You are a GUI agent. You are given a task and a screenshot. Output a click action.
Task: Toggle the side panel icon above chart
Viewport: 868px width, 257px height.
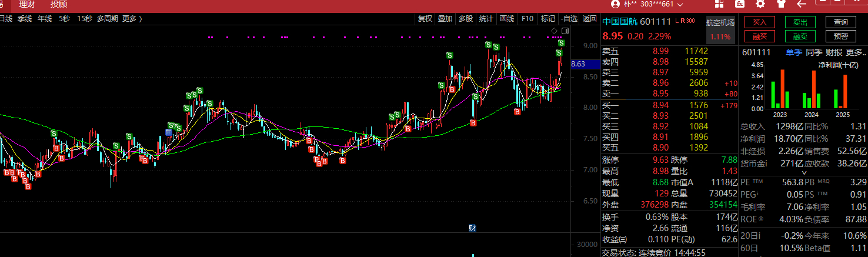click(566, 31)
